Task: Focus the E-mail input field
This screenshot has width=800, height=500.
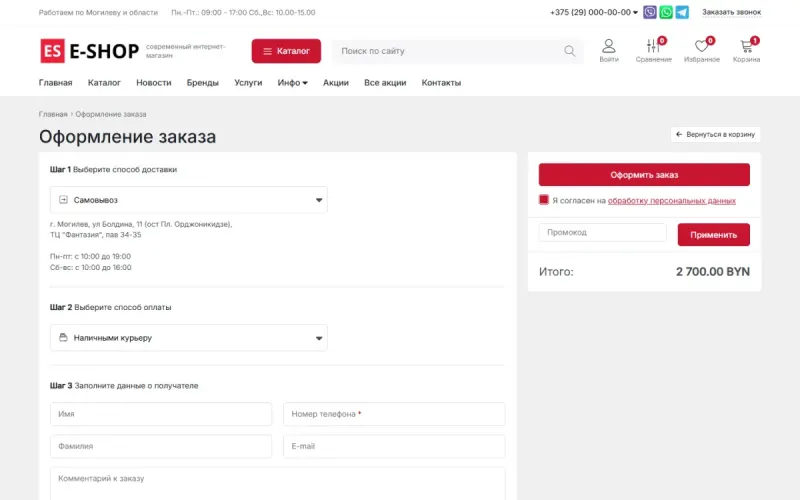Action: pyautogui.click(x=394, y=446)
